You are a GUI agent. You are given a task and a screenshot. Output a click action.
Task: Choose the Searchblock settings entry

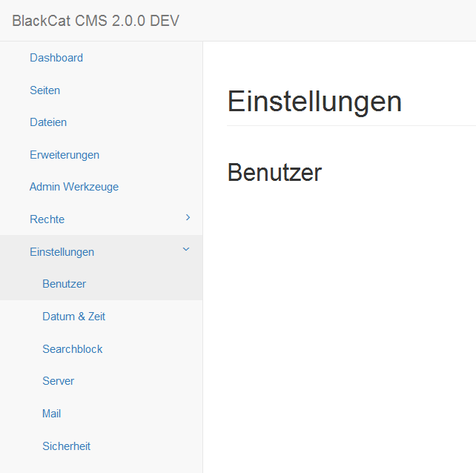73,349
